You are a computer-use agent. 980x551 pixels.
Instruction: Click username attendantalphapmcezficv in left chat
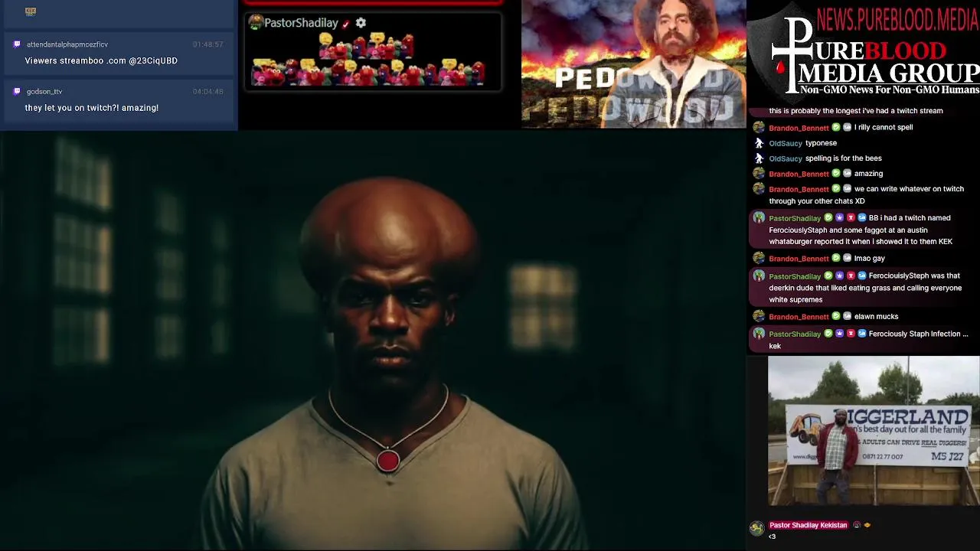tap(67, 44)
